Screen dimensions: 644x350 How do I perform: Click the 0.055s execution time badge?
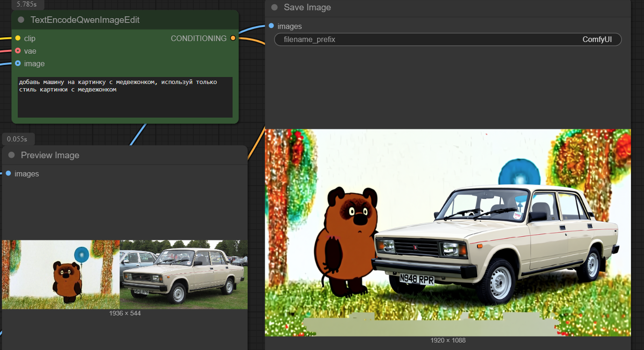[x=18, y=139]
